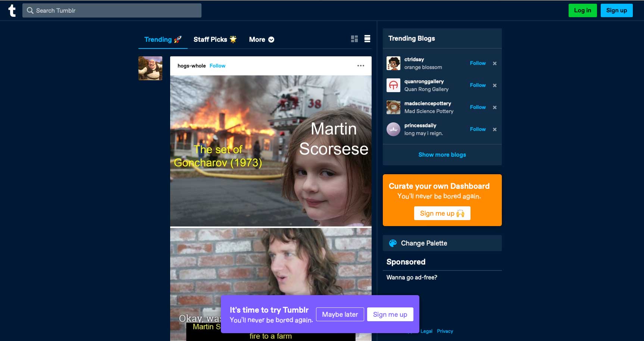Open the Staff Picks tab
Image resolution: width=644 pixels, height=341 pixels.
coord(215,40)
